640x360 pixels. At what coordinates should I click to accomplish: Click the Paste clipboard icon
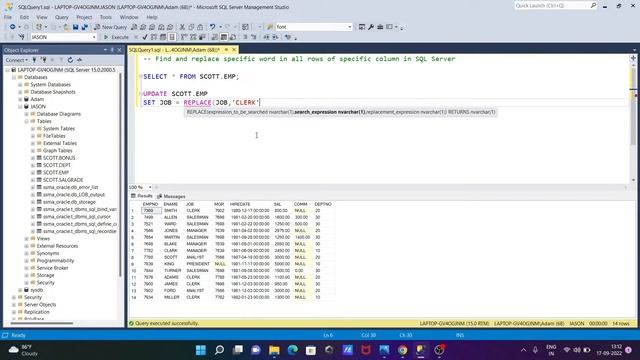pos(200,27)
